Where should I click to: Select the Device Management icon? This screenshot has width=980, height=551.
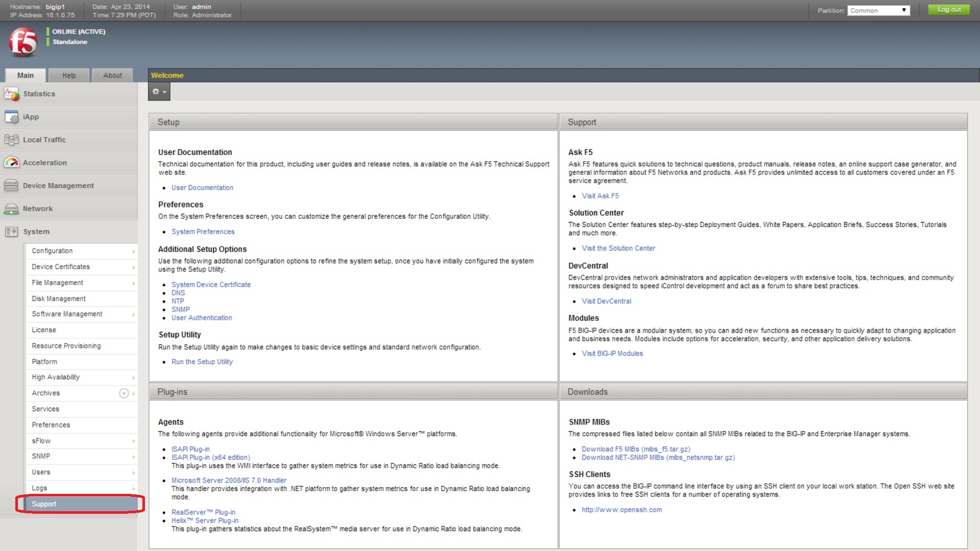pyautogui.click(x=11, y=186)
